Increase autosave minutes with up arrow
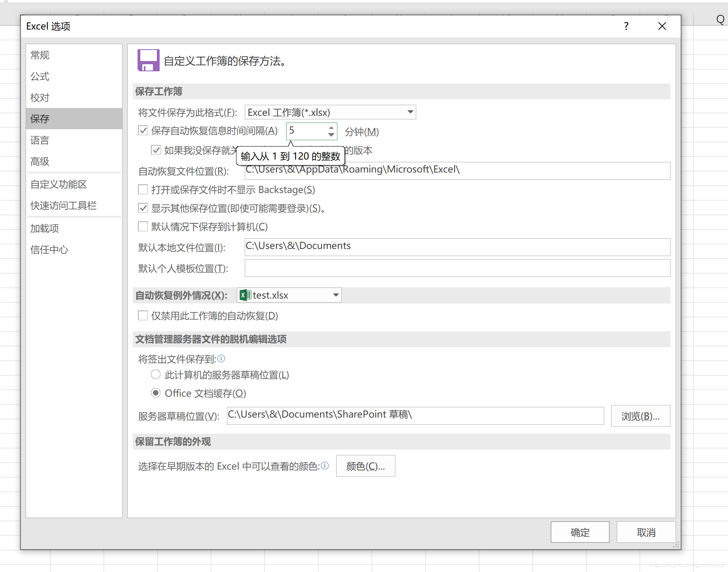Image resolution: width=728 pixels, height=572 pixels. pyautogui.click(x=331, y=127)
